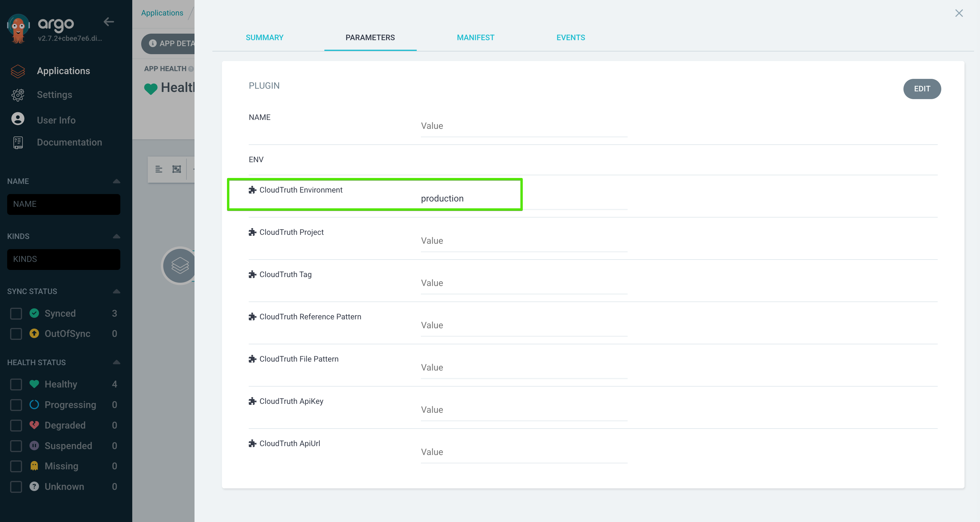Image resolution: width=980 pixels, height=522 pixels.
Task: Collapse sidebar with the back arrow
Action: click(109, 22)
